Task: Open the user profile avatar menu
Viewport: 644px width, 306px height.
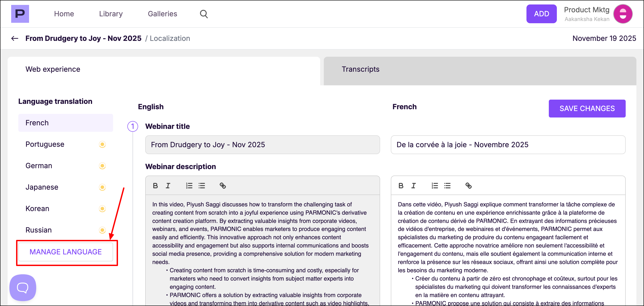Action: pyautogui.click(x=623, y=14)
